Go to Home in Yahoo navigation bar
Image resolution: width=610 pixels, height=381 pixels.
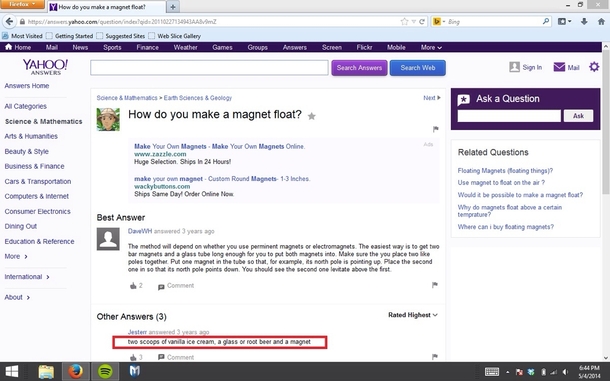pyautogui.click(x=18, y=47)
